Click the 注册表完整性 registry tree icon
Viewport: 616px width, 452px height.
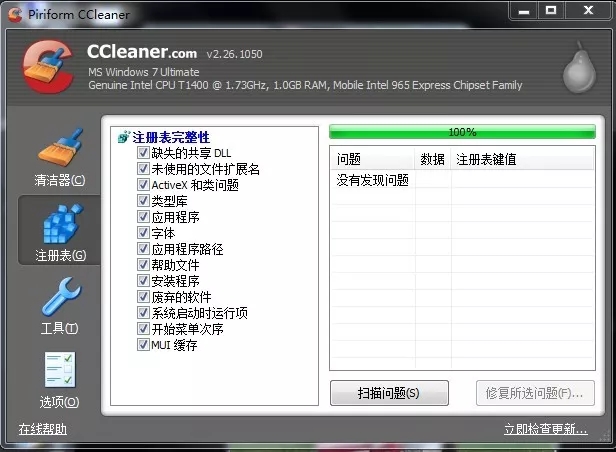coord(123,137)
